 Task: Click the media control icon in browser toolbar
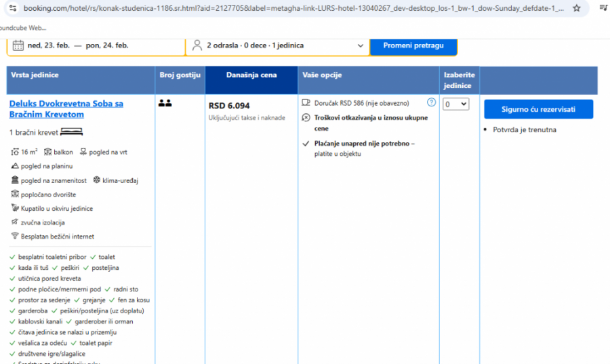(x=603, y=8)
